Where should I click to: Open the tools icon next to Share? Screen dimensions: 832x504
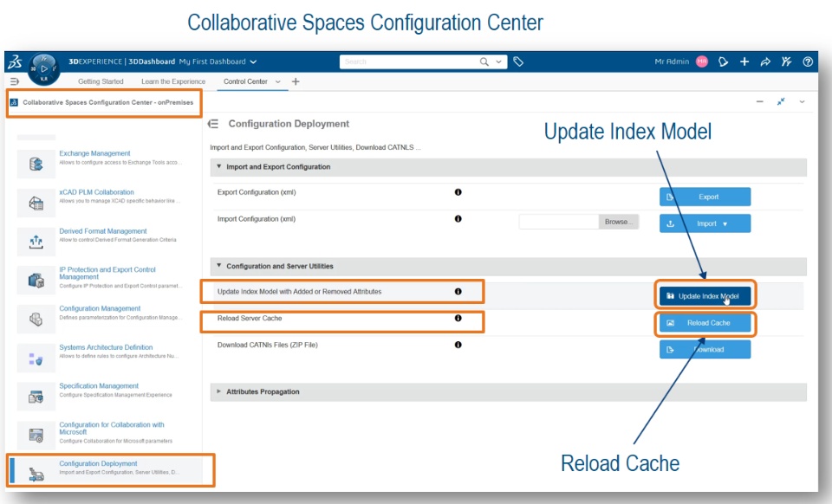(x=786, y=62)
